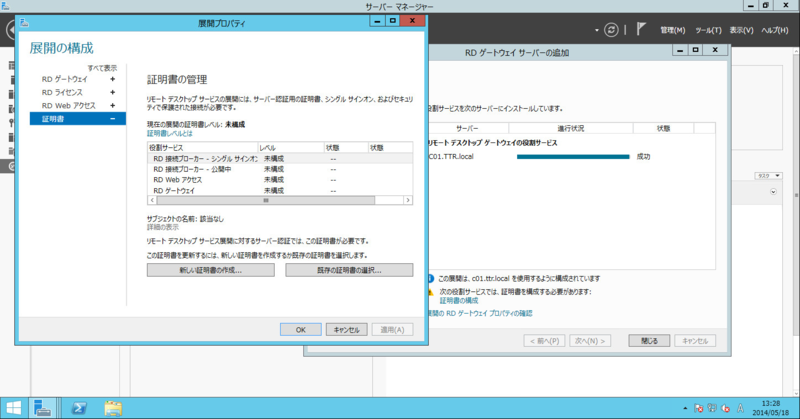Screen dimensions: 800x419
Task: Click the レベル column header
Action: pyautogui.click(x=291, y=147)
